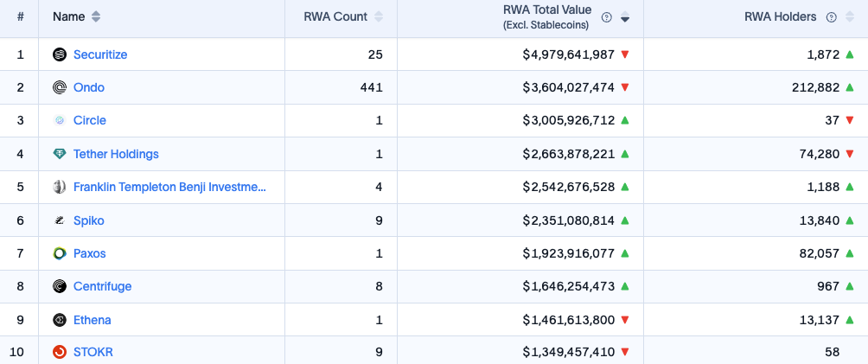The height and width of the screenshot is (364, 868).
Task: Click the Centrifuge logo icon
Action: (60, 286)
